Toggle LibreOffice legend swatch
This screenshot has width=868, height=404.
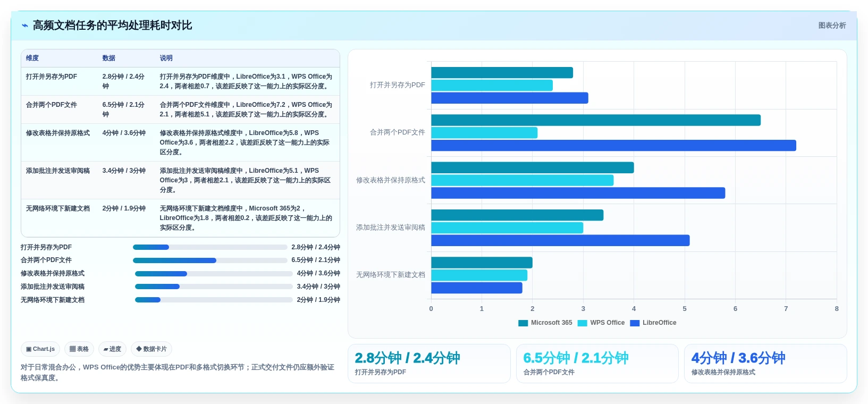635,323
